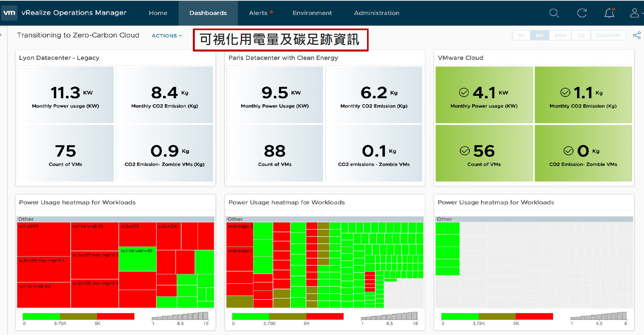Click VMware Cloud heatmap size legend

(599, 316)
